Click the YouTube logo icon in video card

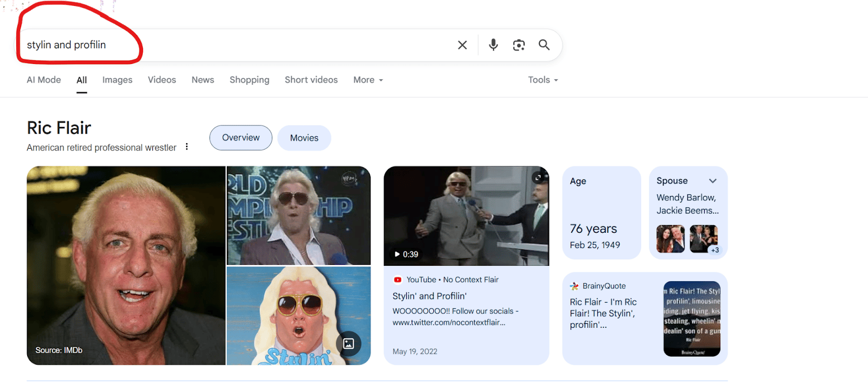click(x=398, y=280)
